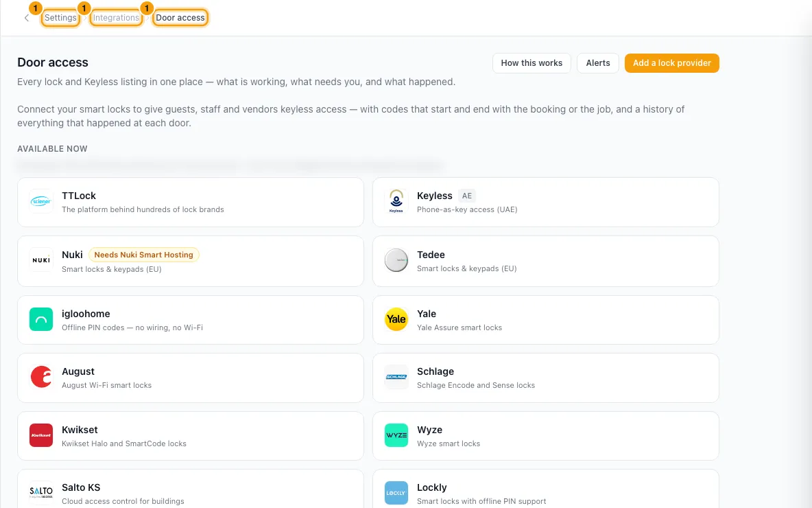
Task: Open the How this works button
Action: (532, 63)
